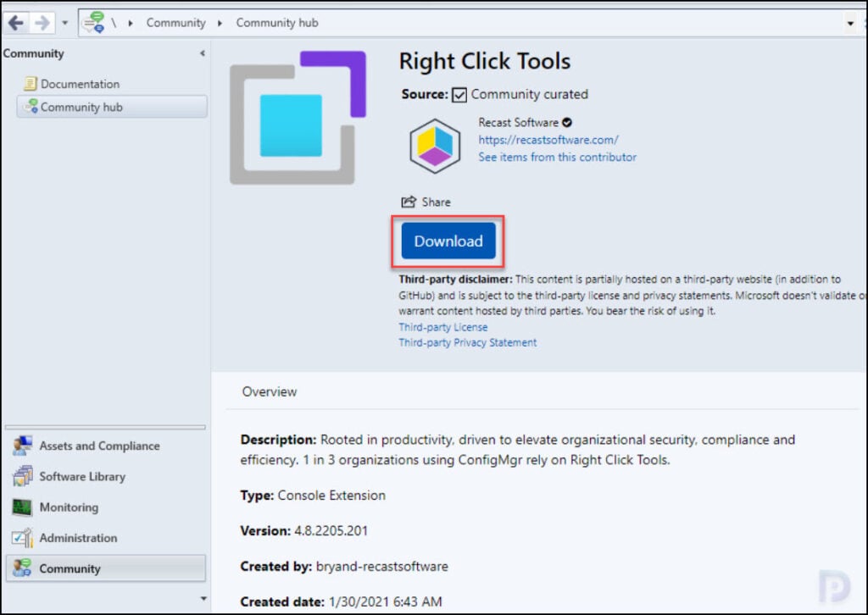
Task: Click the Administration icon
Action: (x=23, y=538)
